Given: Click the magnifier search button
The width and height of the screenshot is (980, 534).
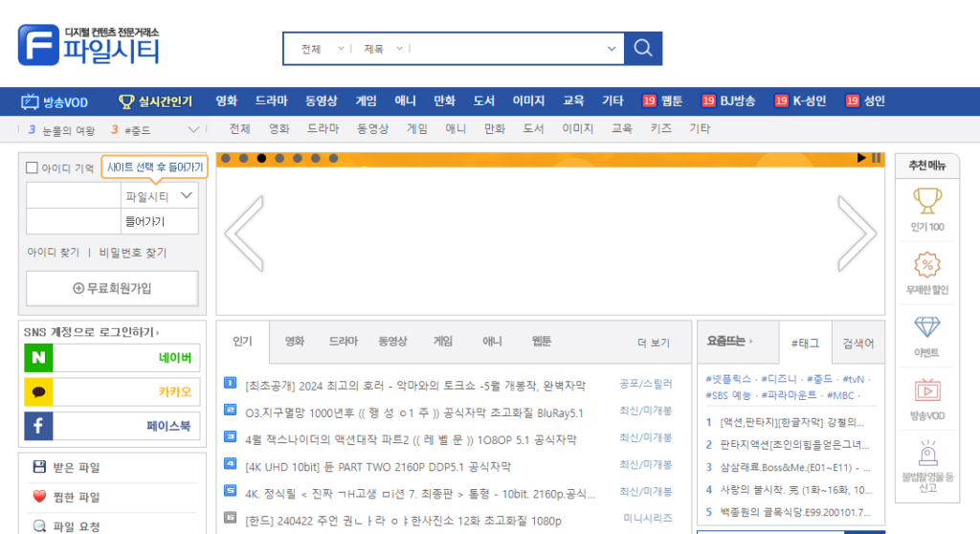Looking at the screenshot, I should (x=643, y=49).
